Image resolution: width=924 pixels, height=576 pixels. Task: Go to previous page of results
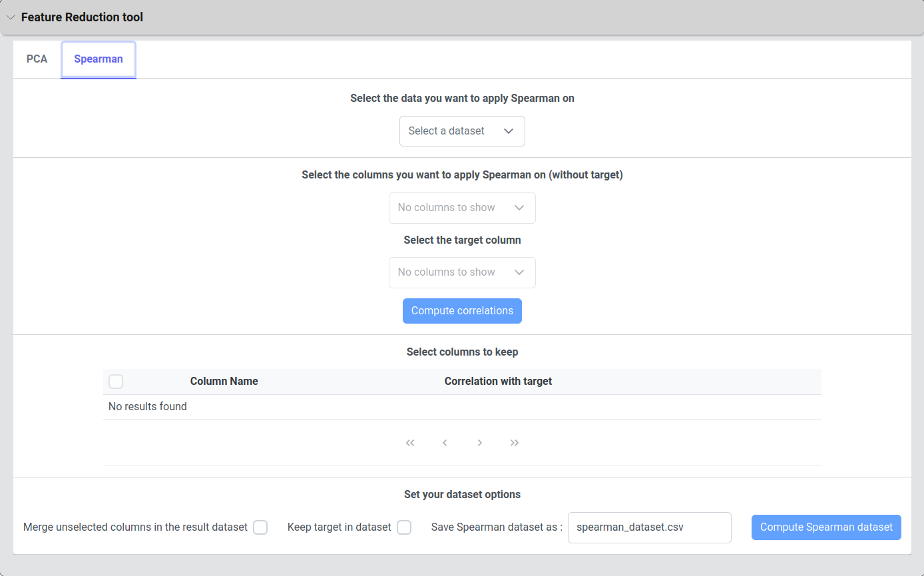[445, 443]
